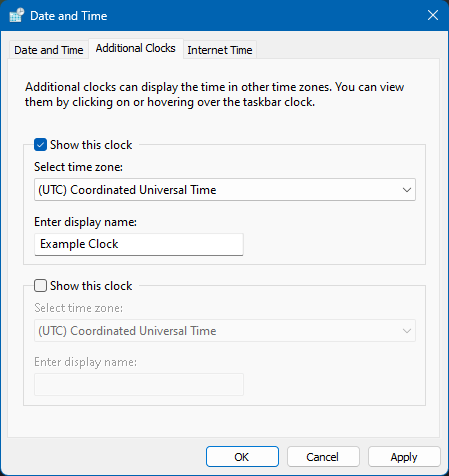The width and height of the screenshot is (449, 476).
Task: Close the Date and Time dialog
Action: (x=433, y=15)
